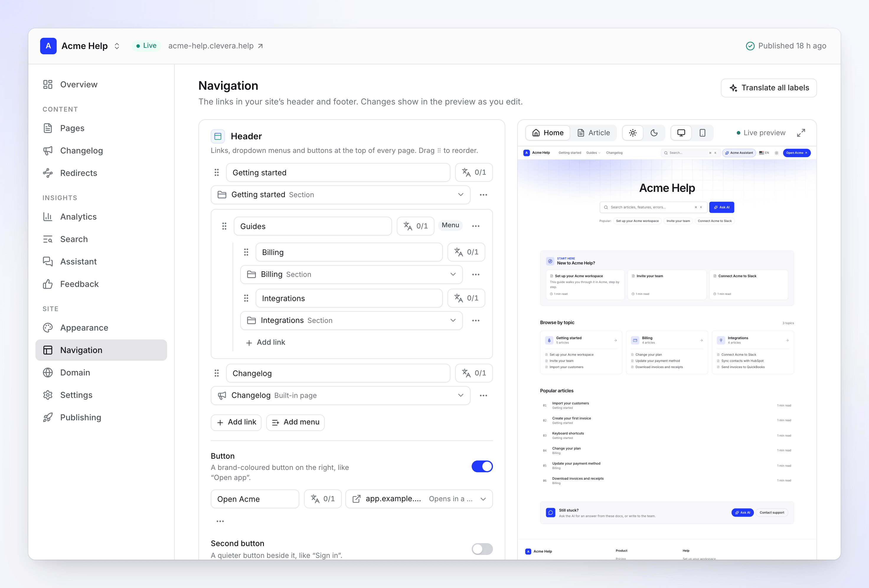Switch preview to the Home tab
The width and height of the screenshot is (869, 588).
(548, 133)
